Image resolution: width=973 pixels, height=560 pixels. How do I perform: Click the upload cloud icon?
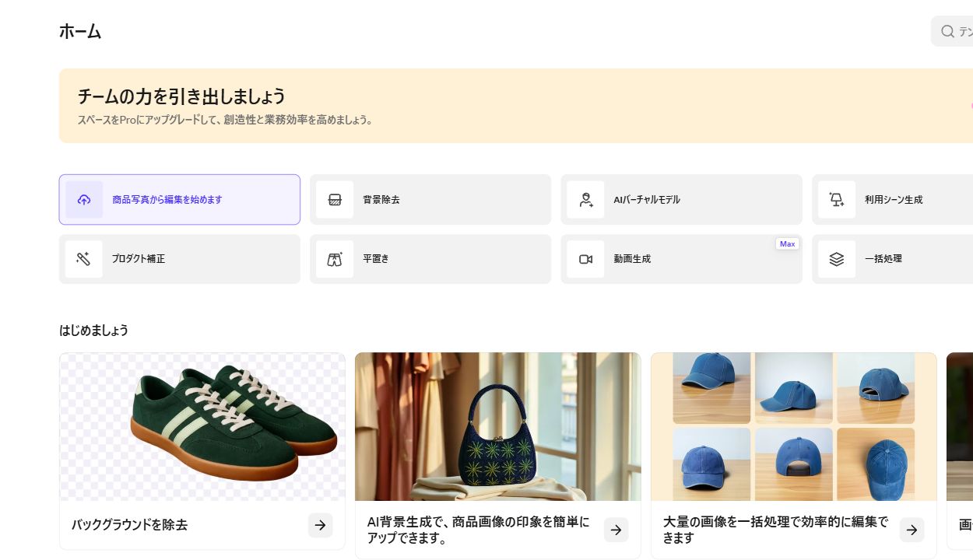[84, 200]
